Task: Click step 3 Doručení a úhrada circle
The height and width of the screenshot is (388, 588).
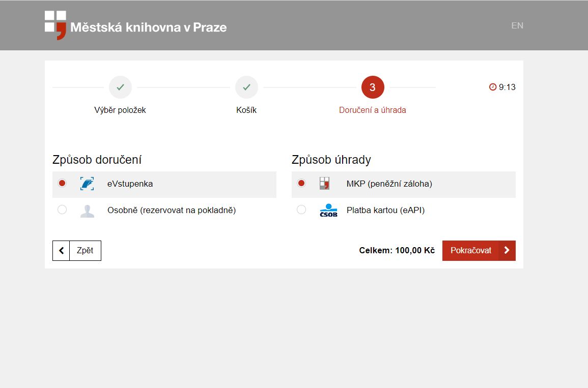Action: click(373, 87)
